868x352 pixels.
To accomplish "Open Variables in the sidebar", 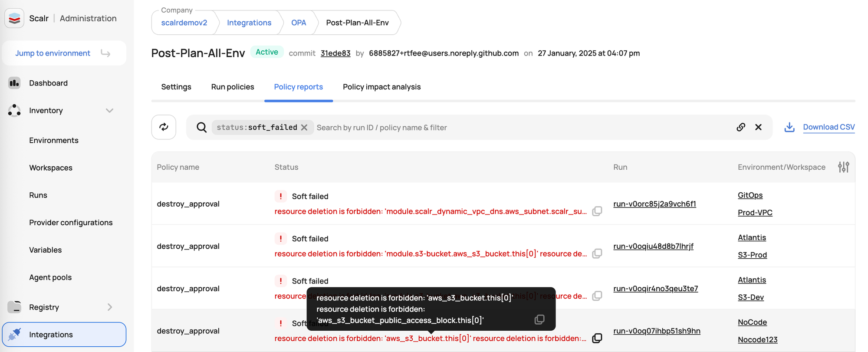I will [x=46, y=250].
